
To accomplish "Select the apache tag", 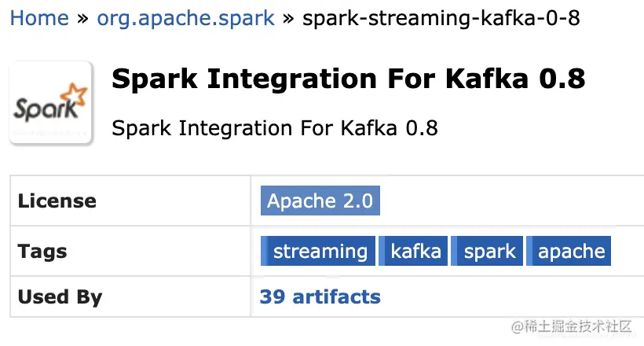I will pyautogui.click(x=569, y=251).
